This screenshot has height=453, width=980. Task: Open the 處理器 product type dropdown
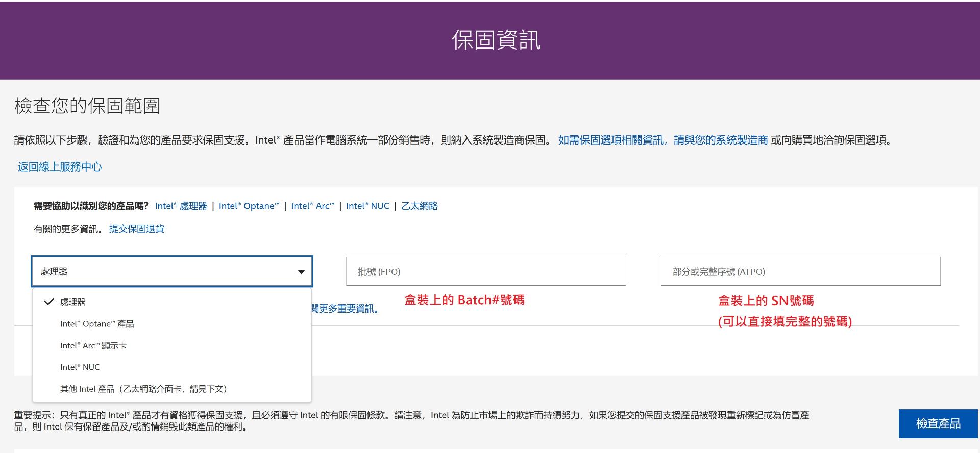tap(171, 271)
